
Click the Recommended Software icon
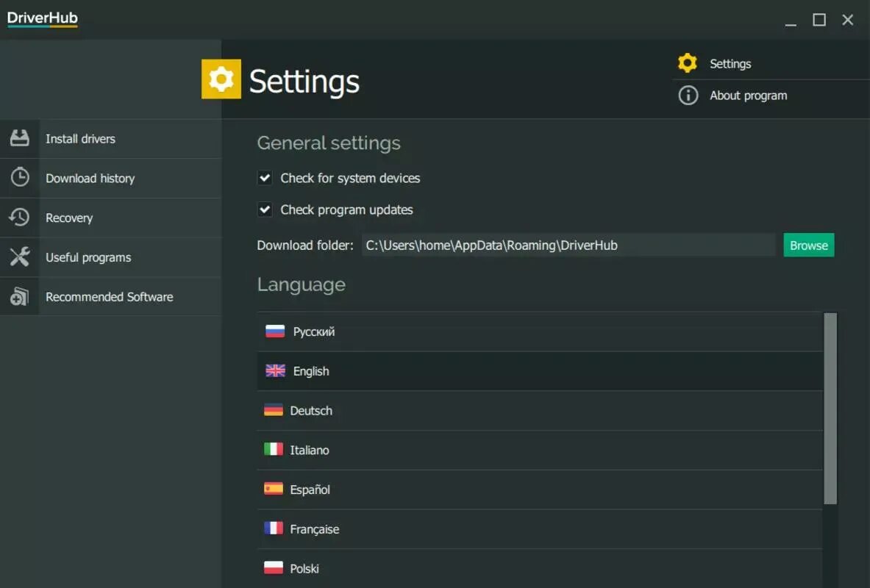click(20, 297)
